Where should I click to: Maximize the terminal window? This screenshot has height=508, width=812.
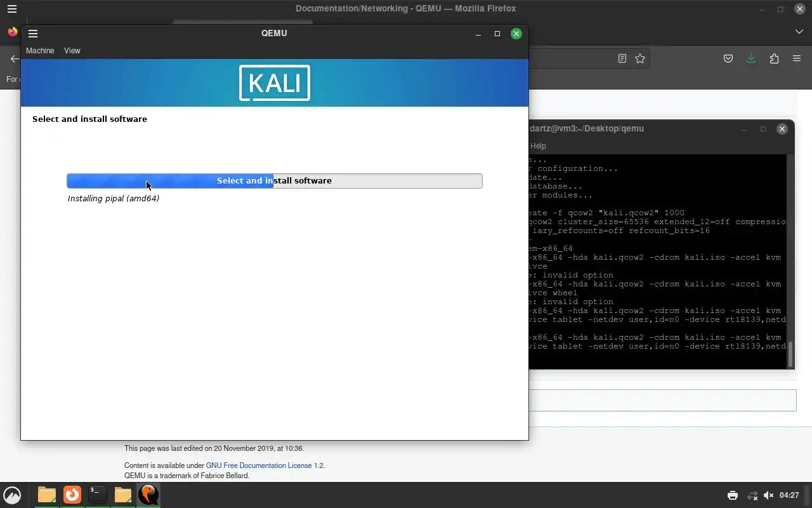coord(763,129)
